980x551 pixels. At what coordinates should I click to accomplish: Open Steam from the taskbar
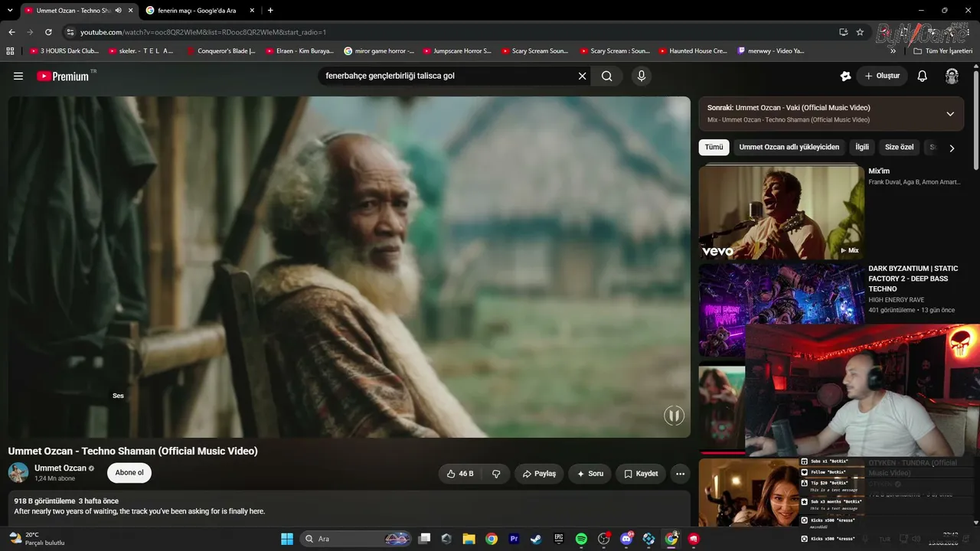pyautogui.click(x=536, y=539)
